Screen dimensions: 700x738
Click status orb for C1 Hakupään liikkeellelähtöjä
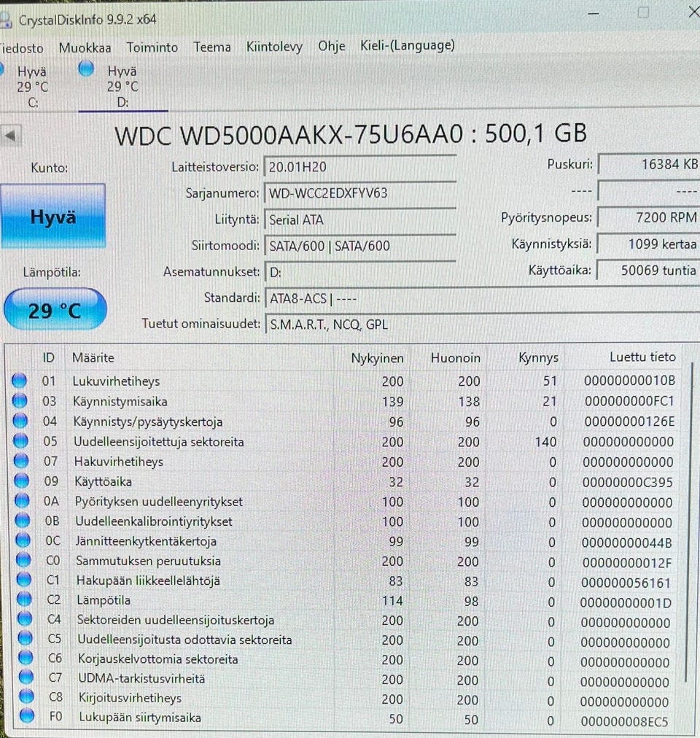tap(24, 580)
